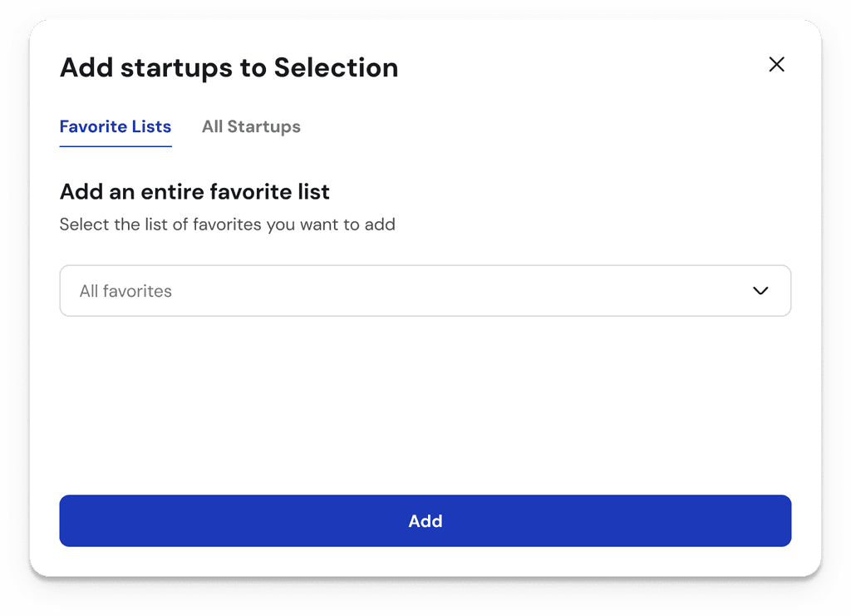Open the All favorites dropdown

point(425,291)
